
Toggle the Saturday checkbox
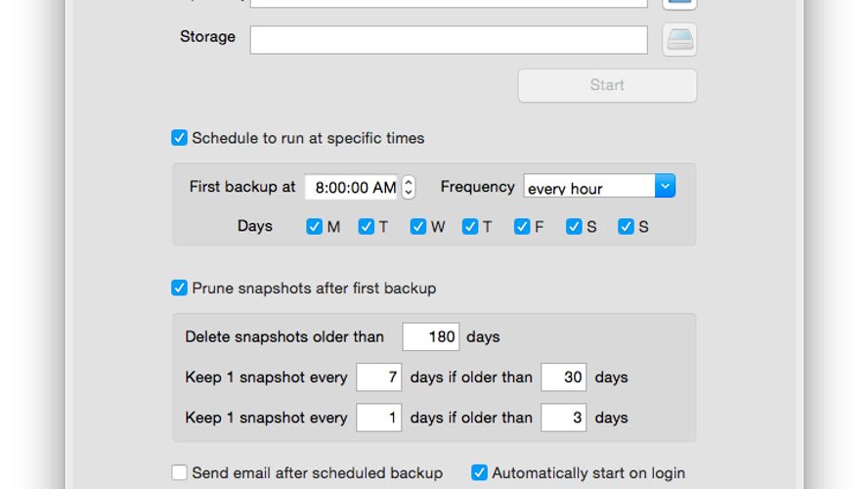(574, 227)
